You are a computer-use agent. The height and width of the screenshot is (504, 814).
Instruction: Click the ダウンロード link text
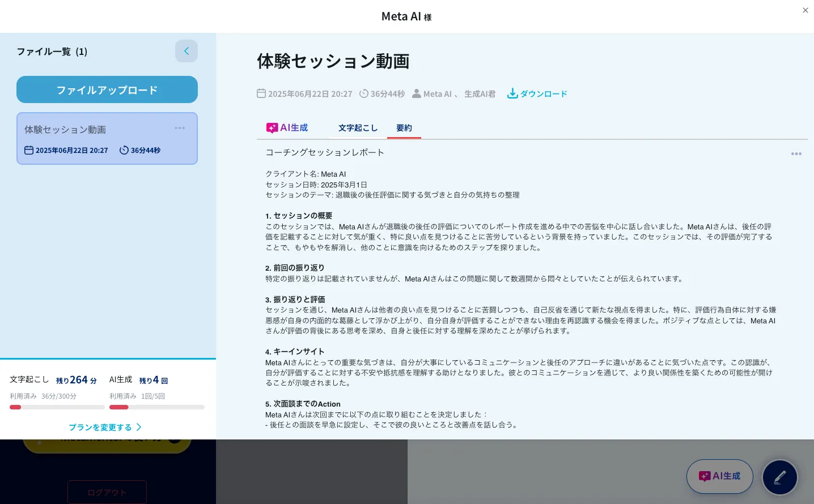pos(544,94)
